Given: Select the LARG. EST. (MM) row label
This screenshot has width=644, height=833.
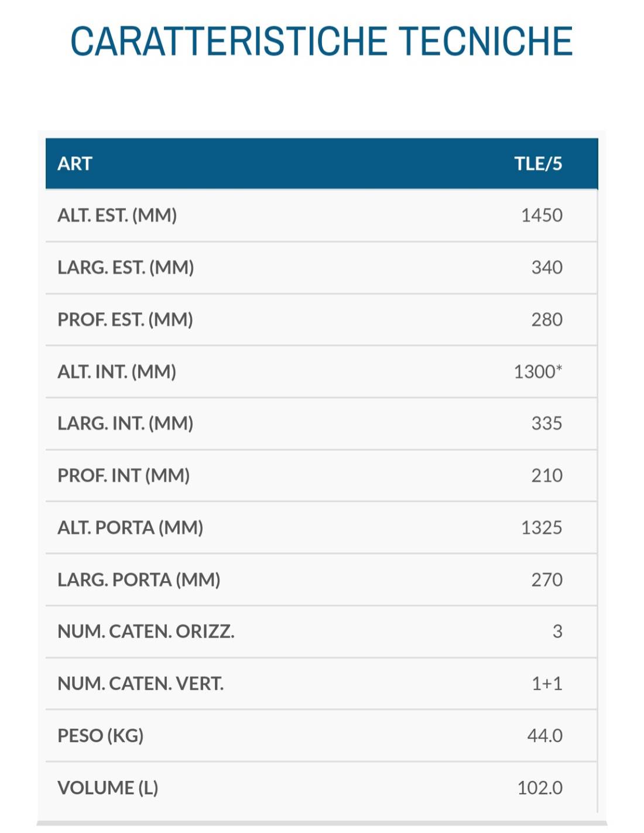Looking at the screenshot, I should 125,268.
